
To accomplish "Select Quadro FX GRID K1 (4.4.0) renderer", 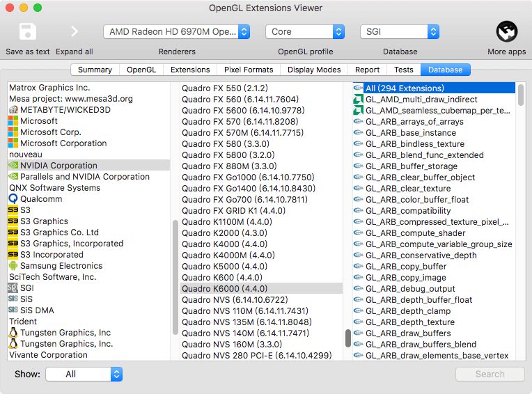I will click(x=261, y=210).
